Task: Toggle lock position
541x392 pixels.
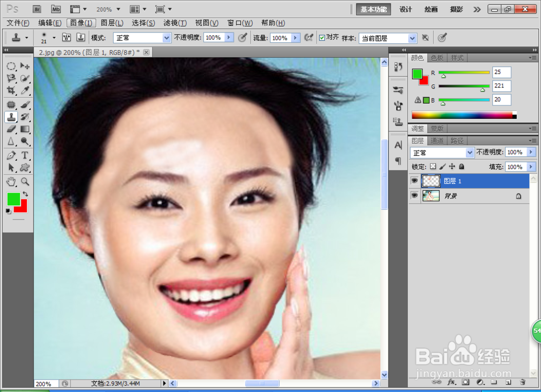Action: coord(452,167)
